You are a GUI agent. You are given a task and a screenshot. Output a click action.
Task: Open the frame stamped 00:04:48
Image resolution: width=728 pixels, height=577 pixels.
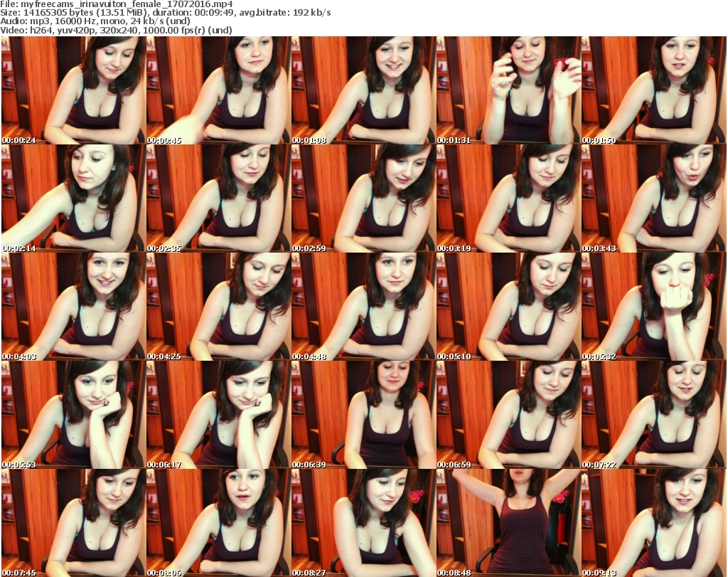click(x=363, y=307)
